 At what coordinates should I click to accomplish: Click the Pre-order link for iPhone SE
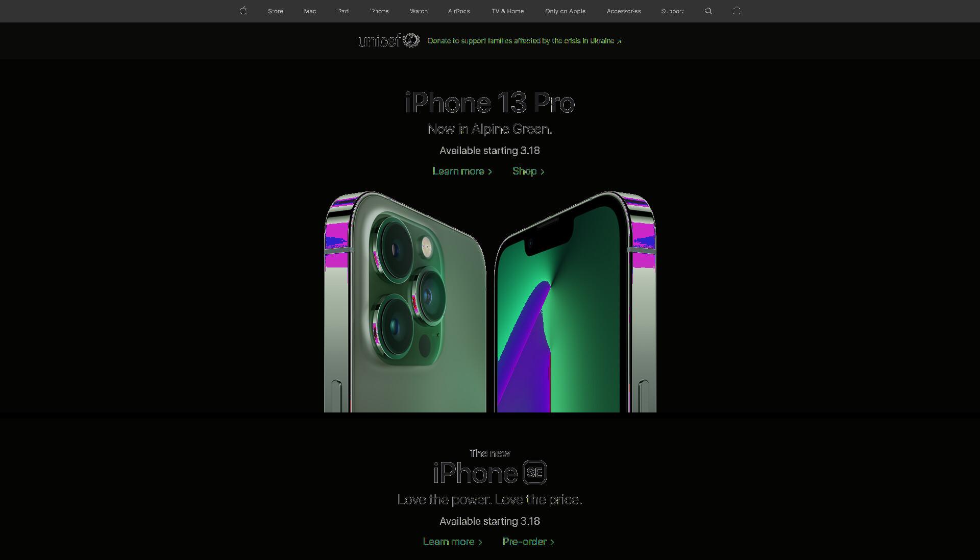click(528, 542)
